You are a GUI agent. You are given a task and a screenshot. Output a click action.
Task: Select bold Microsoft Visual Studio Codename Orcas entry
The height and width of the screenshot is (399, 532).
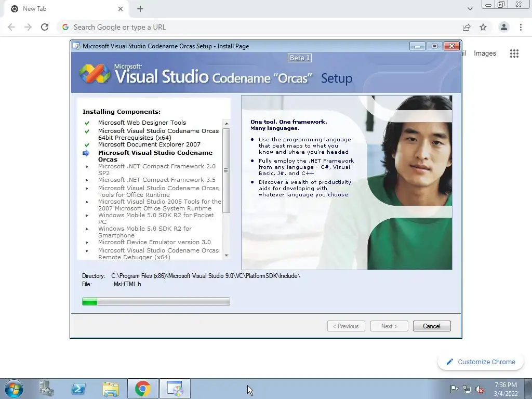[x=155, y=156]
